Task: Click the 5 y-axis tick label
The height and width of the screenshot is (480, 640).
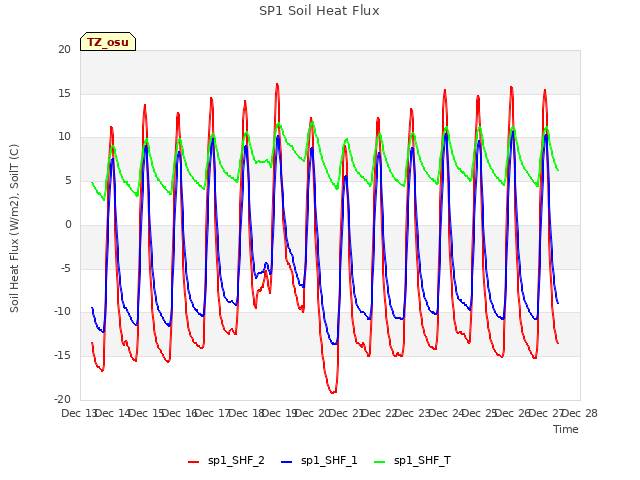Action: pyautogui.click(x=68, y=180)
